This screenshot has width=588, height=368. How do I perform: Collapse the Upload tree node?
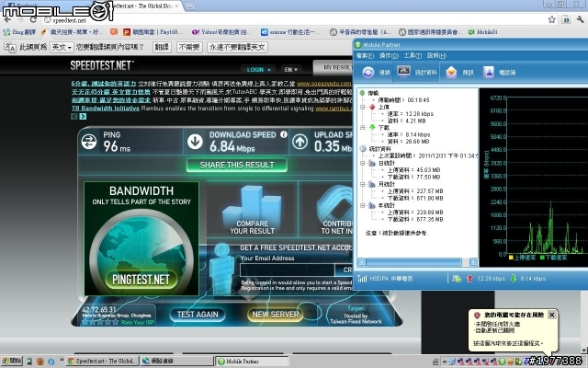(363, 107)
